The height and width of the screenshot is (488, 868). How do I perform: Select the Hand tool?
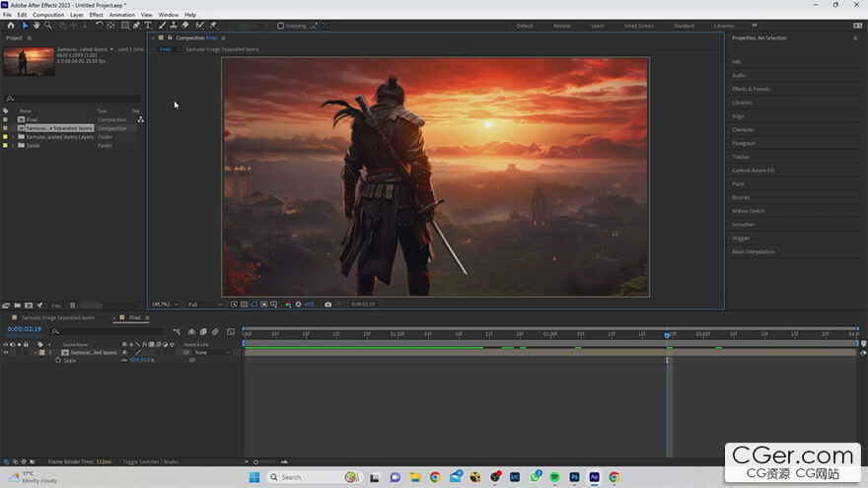[36, 26]
